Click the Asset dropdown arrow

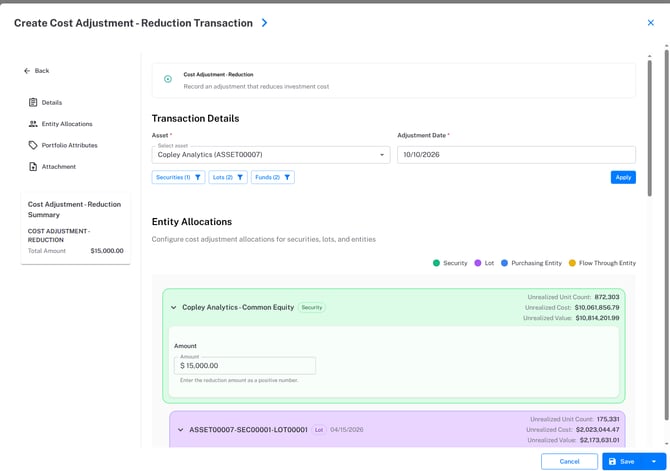(382, 155)
